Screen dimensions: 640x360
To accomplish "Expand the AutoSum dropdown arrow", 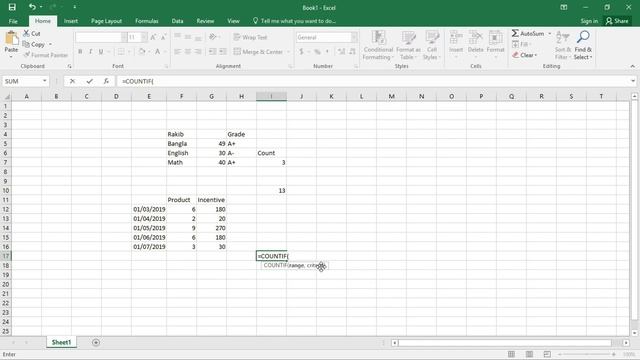I will click(550, 33).
